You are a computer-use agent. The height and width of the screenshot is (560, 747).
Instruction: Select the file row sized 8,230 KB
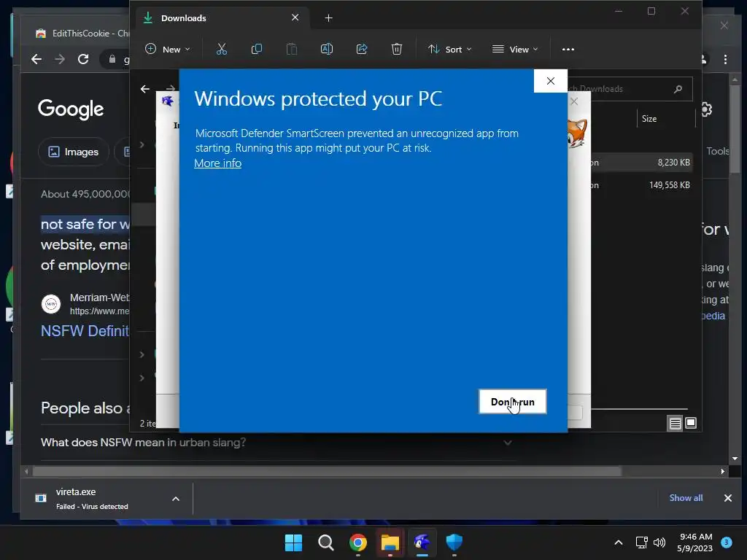tap(643, 163)
